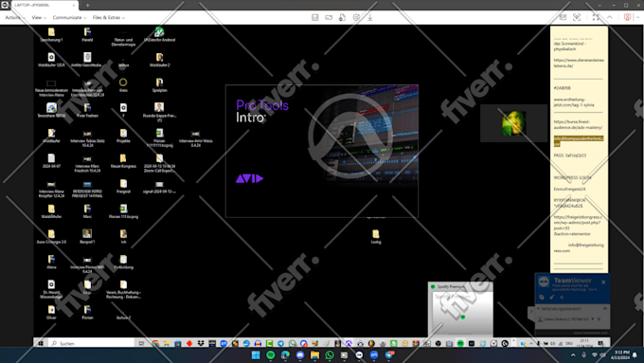Screen dimensions: 644x363
Task: Click the webcam video thumbnail
Action: coord(513,123)
